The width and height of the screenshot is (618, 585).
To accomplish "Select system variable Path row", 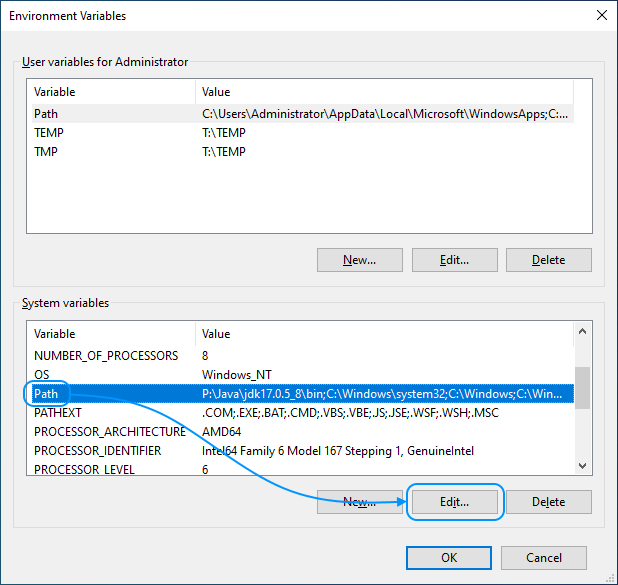I will 303,393.
